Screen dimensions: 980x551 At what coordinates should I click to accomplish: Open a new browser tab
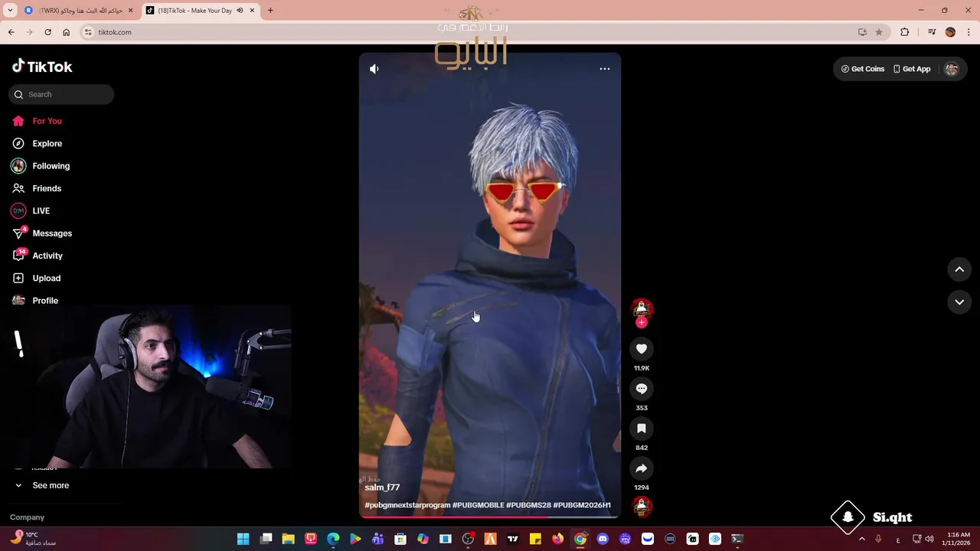coord(270,11)
